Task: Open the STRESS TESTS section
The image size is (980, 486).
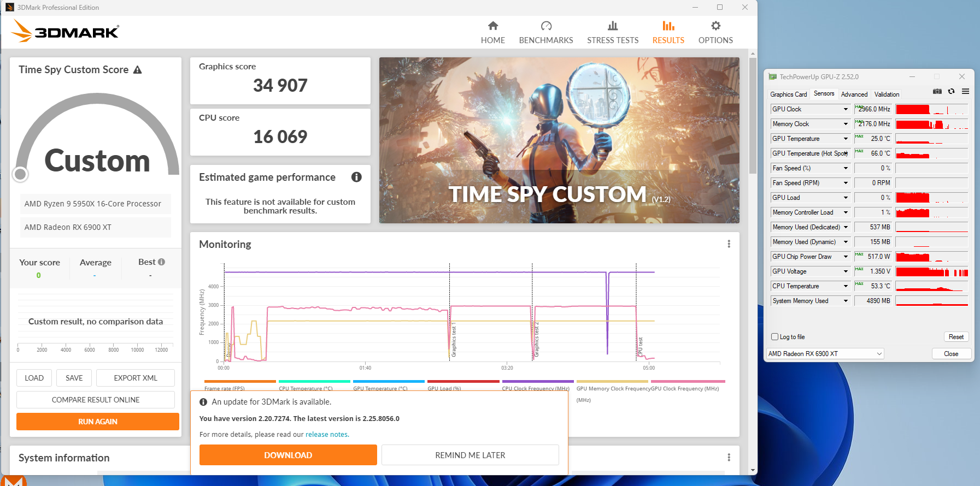Action: coord(613,33)
